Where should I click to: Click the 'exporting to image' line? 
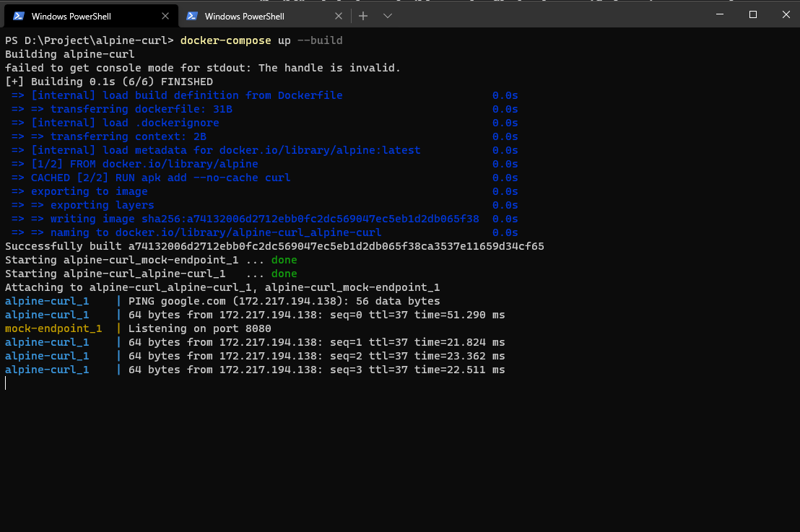[264, 192]
